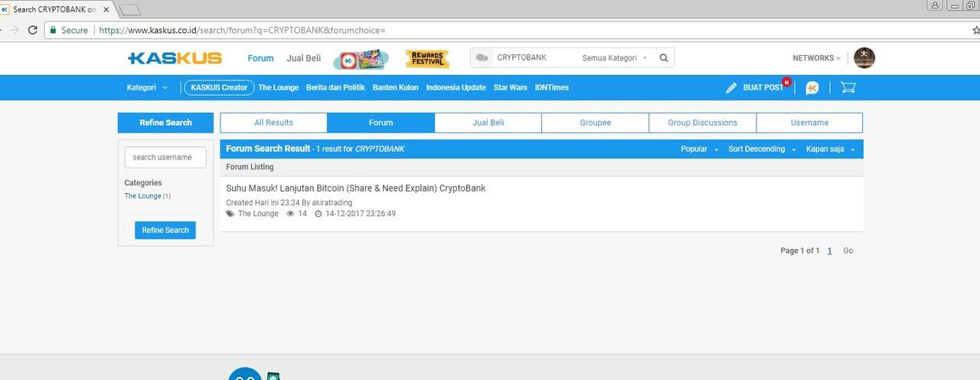This screenshot has height=380, width=980.
Task: Switch to the Jual Beli results tab
Action: point(488,123)
